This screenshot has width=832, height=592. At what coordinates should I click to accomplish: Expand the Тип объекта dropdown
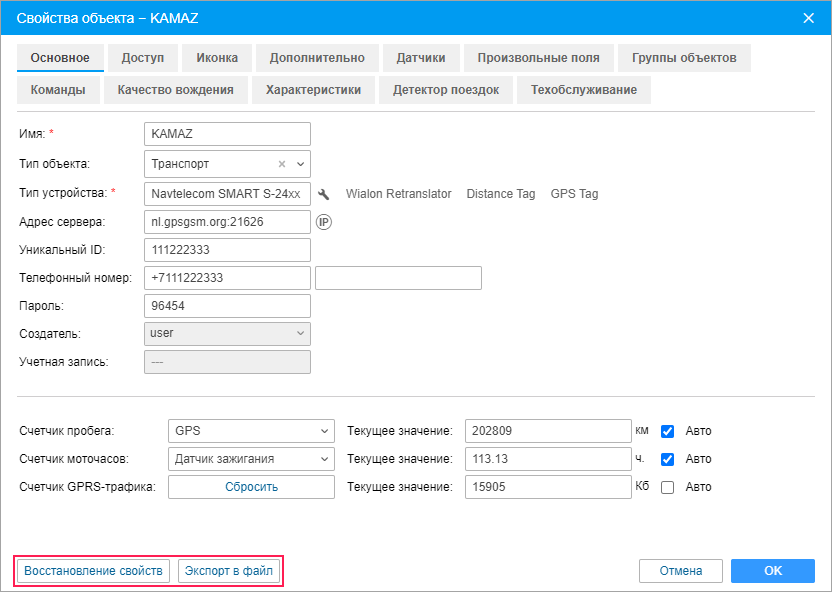click(x=300, y=164)
